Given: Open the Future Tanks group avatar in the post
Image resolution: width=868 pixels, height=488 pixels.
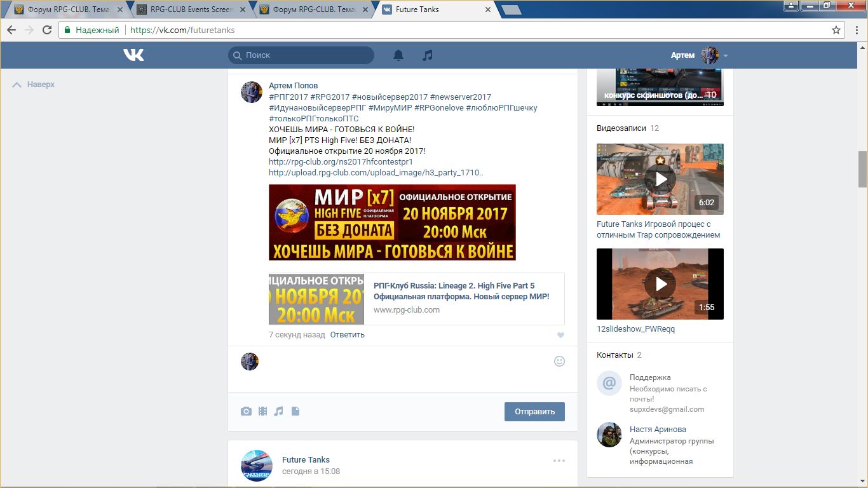Looking at the screenshot, I should click(x=256, y=465).
